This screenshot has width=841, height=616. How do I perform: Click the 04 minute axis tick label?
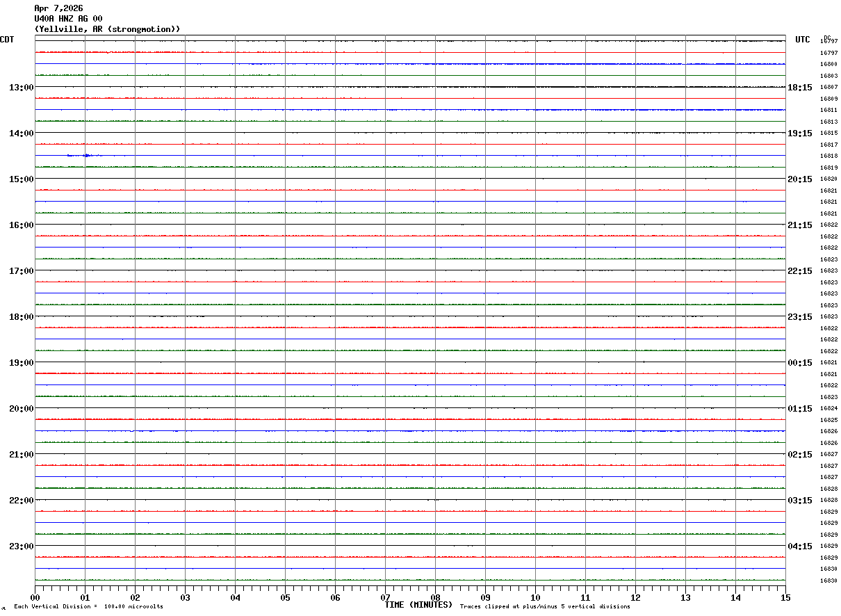pyautogui.click(x=236, y=598)
